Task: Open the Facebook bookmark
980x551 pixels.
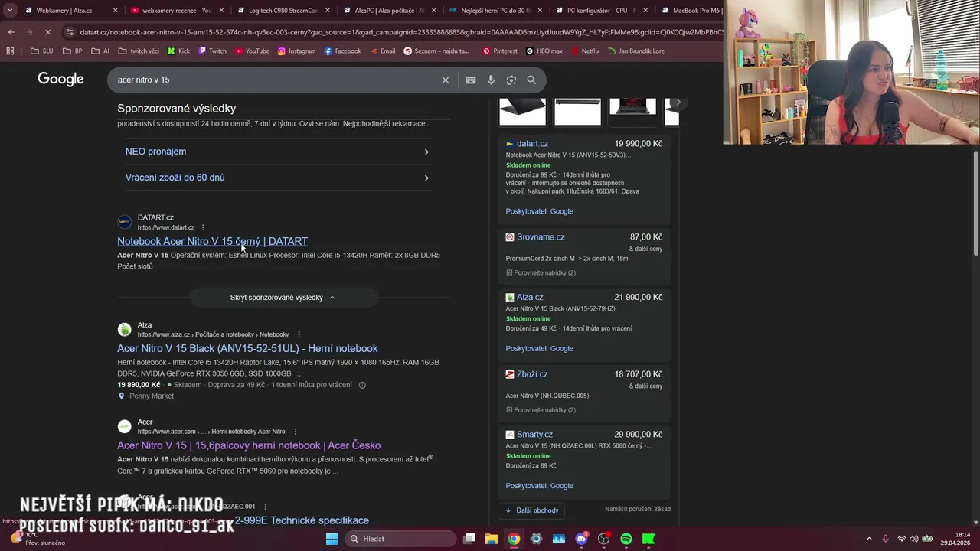Action: coord(342,51)
